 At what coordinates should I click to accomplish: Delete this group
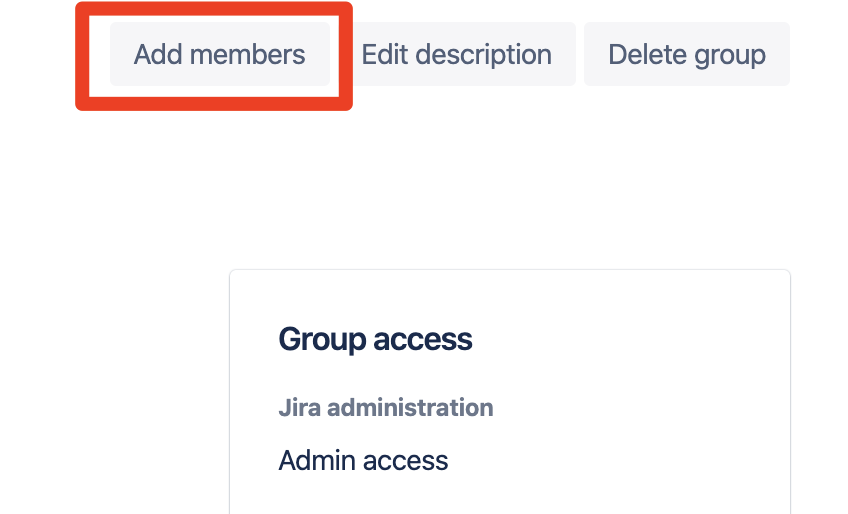tap(687, 54)
